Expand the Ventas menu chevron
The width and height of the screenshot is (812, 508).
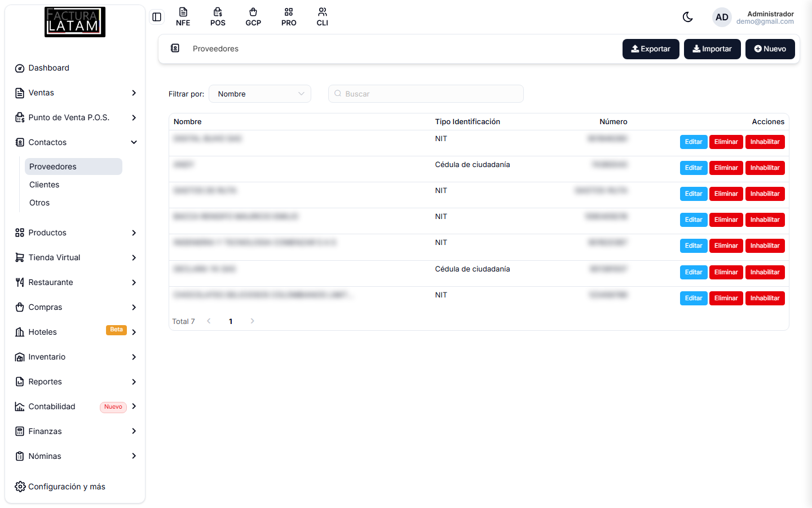click(x=134, y=93)
